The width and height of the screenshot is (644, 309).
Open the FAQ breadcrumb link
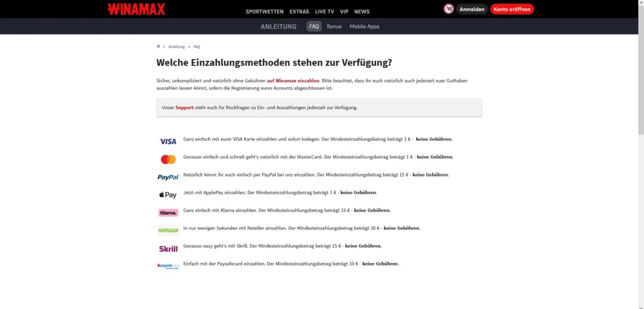(197, 47)
